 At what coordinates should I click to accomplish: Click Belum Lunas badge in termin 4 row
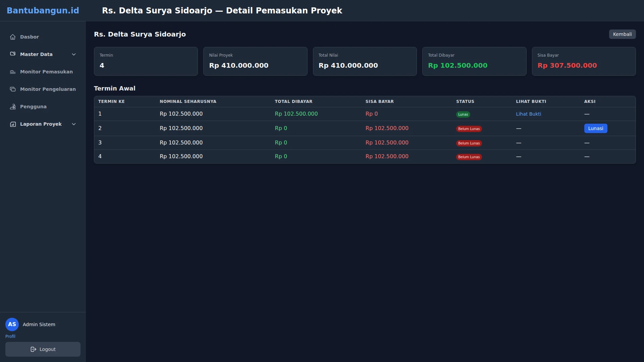[x=469, y=157]
